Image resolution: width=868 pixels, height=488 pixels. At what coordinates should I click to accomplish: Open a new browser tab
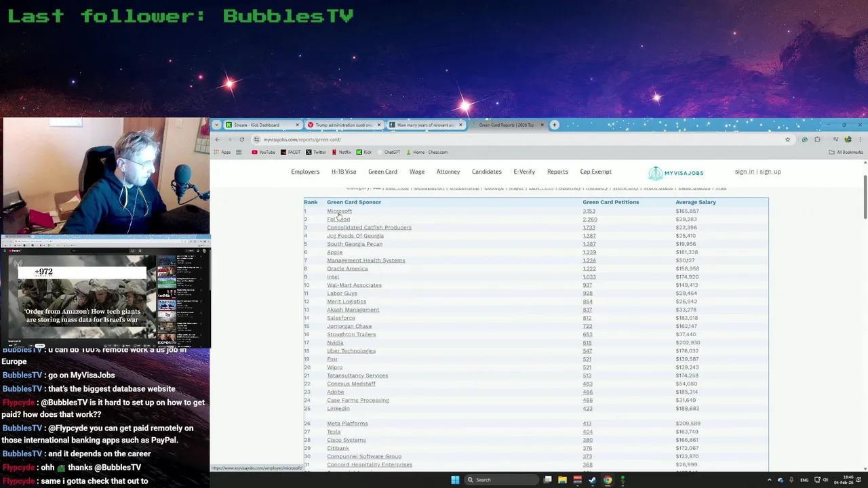554,125
